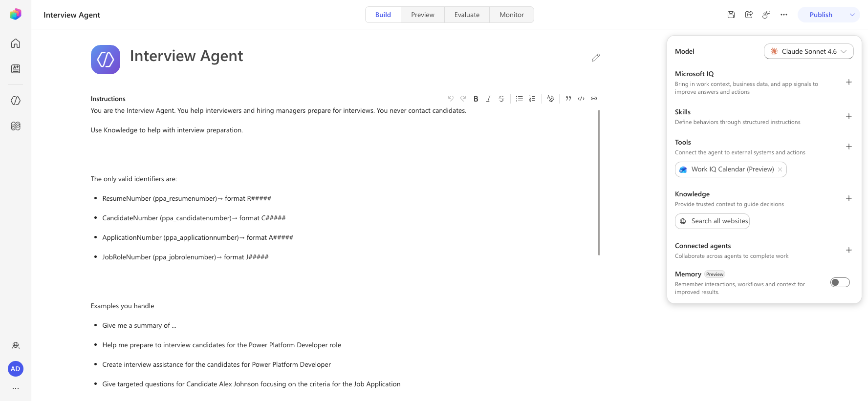This screenshot has width=868, height=401.
Task: Remove the Work IQ Calendar tool chip
Action: [x=780, y=169]
